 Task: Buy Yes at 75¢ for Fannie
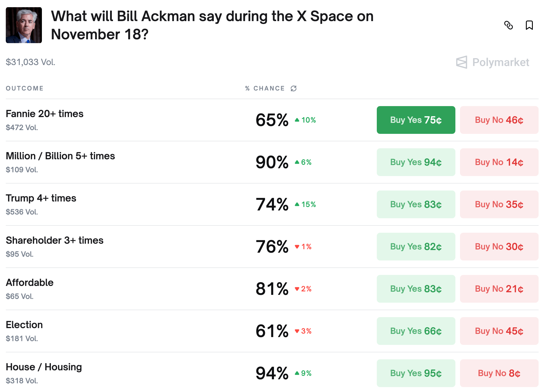coord(416,120)
